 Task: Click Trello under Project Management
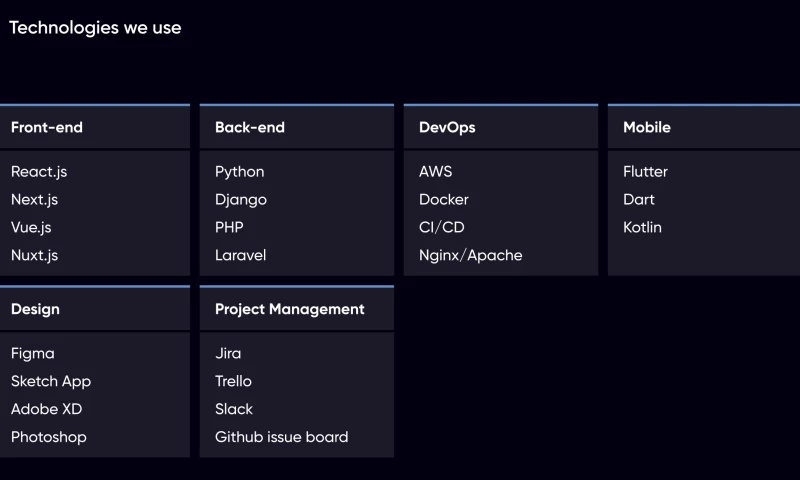(234, 382)
